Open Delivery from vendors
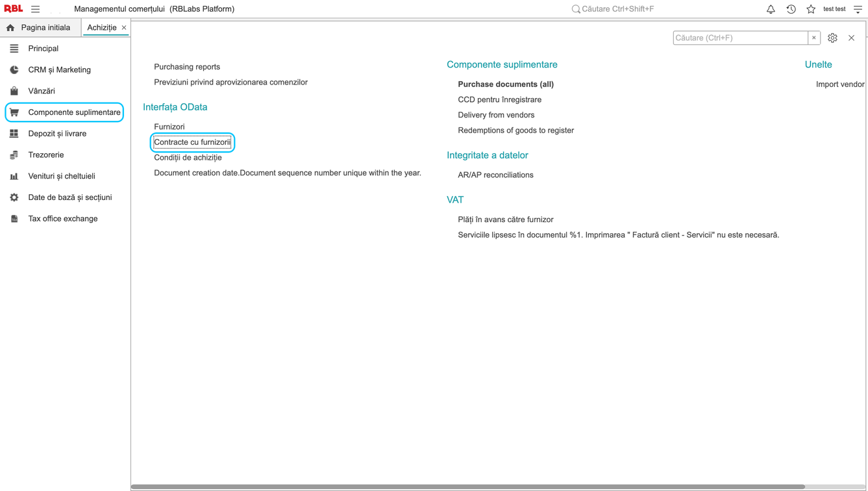Image resolution: width=868 pixels, height=491 pixels. (496, 115)
